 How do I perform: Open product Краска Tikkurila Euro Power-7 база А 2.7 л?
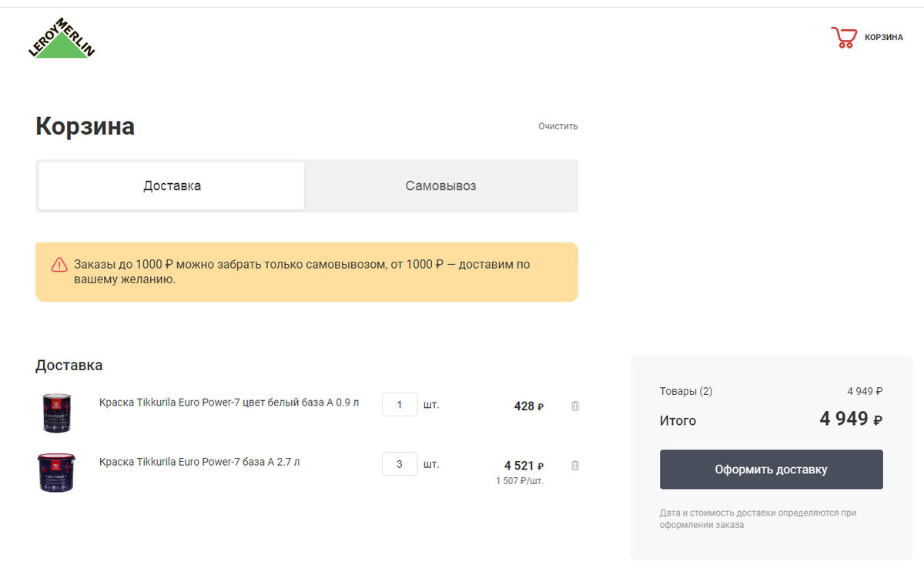[199, 462]
